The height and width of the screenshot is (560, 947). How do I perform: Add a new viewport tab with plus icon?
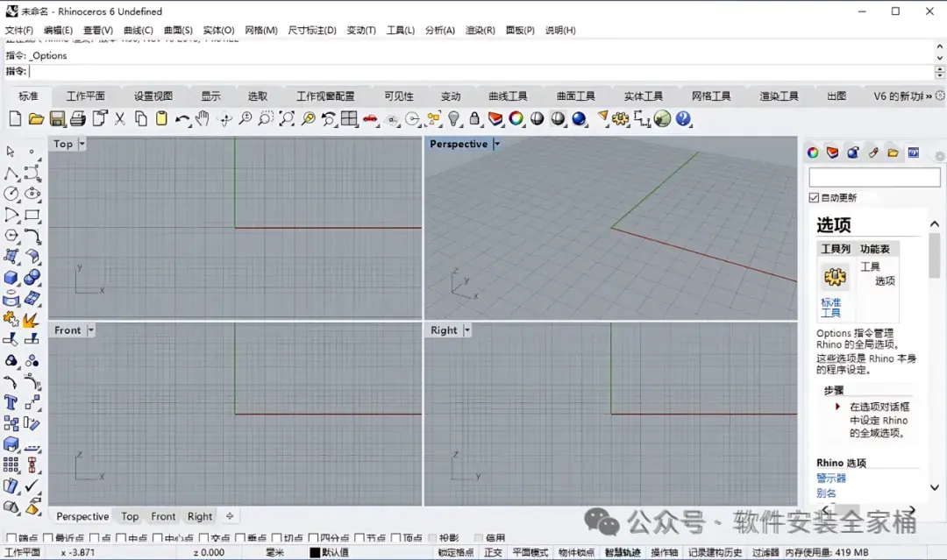(230, 516)
